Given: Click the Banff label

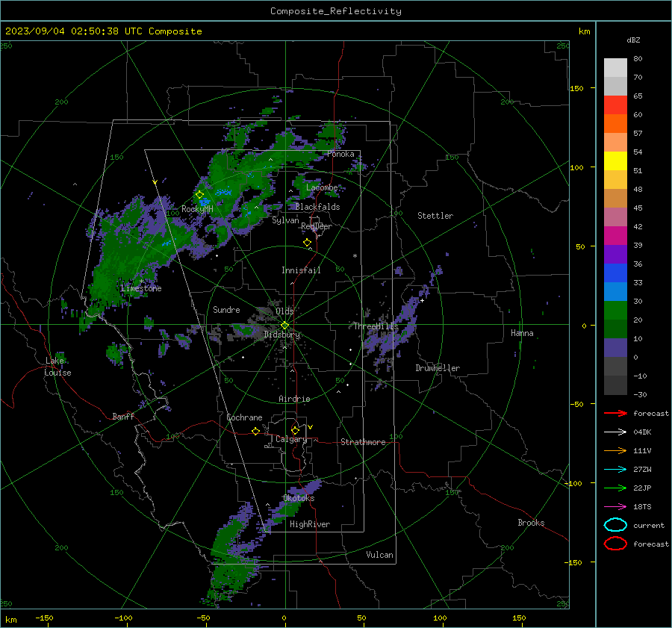Looking at the screenshot, I should click(x=123, y=416).
